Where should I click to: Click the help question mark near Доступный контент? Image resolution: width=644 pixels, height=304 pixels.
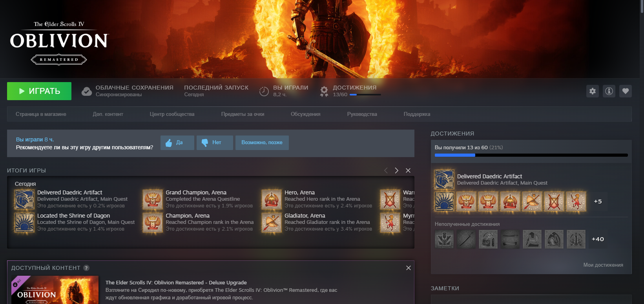point(86,268)
